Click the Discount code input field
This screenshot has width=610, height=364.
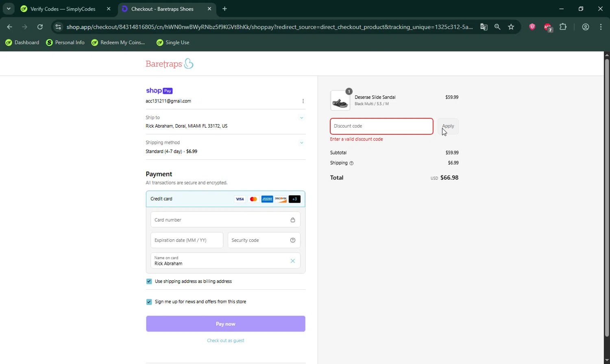pyautogui.click(x=381, y=126)
